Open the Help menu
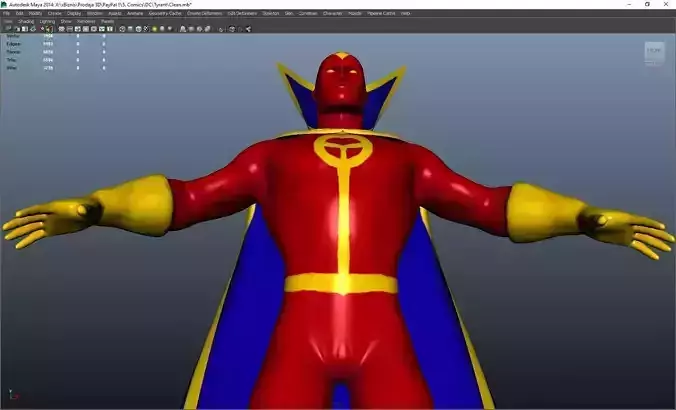 coord(405,13)
